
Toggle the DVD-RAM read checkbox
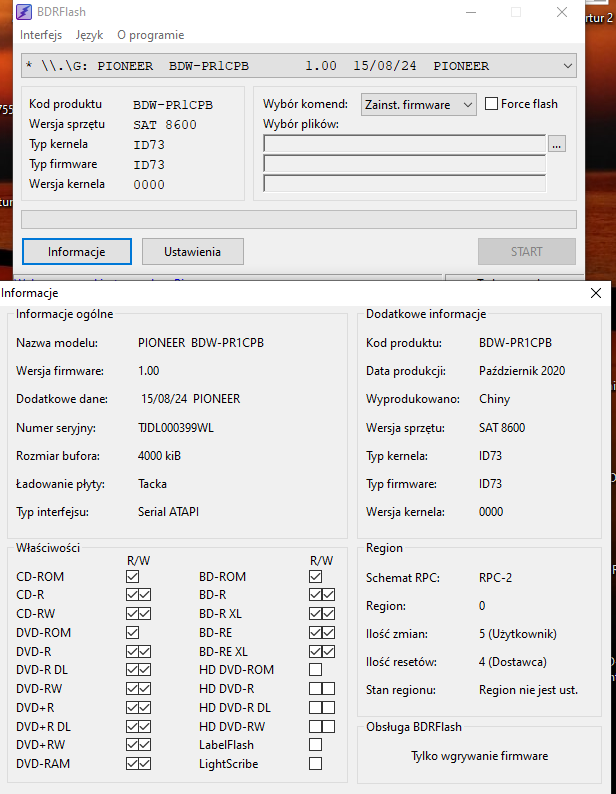pos(133,764)
